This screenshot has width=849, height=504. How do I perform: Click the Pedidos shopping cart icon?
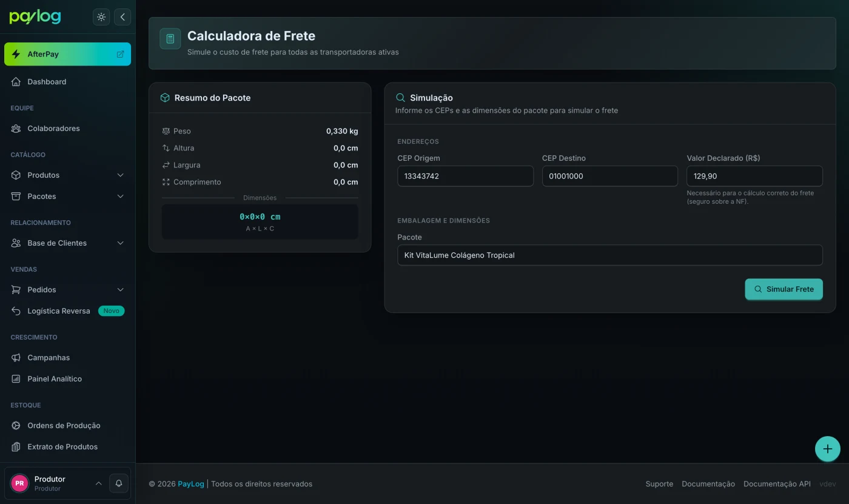[x=16, y=290]
